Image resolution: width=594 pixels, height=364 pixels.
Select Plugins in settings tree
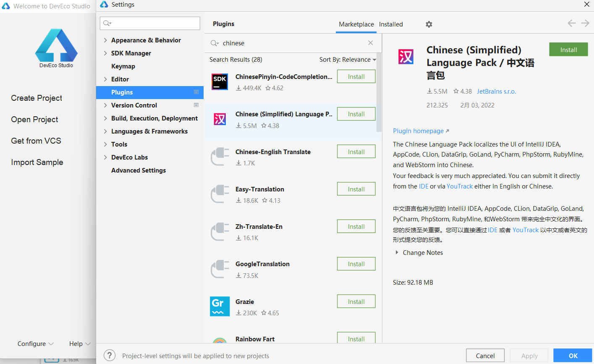[x=150, y=92]
